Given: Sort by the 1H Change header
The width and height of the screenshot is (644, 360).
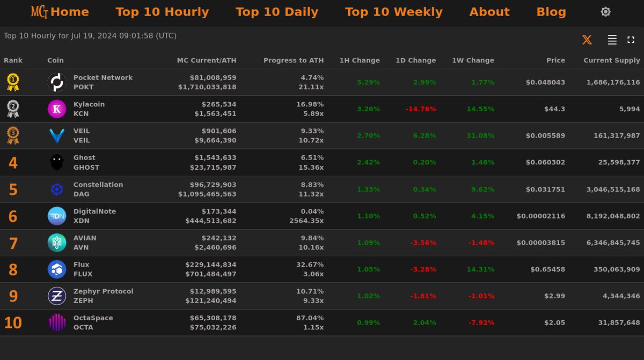Looking at the screenshot, I should pyautogui.click(x=360, y=61).
